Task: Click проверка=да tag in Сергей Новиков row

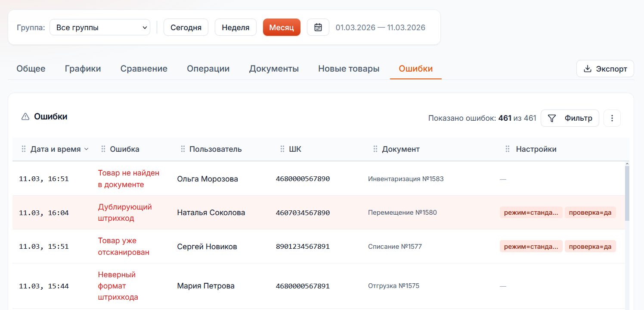Action: click(x=590, y=247)
